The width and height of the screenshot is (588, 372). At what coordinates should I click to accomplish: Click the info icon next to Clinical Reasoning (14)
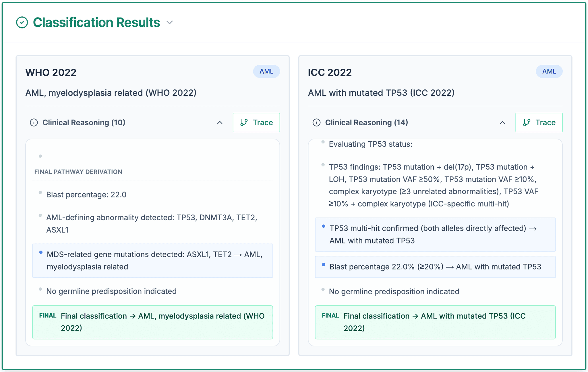[316, 122]
